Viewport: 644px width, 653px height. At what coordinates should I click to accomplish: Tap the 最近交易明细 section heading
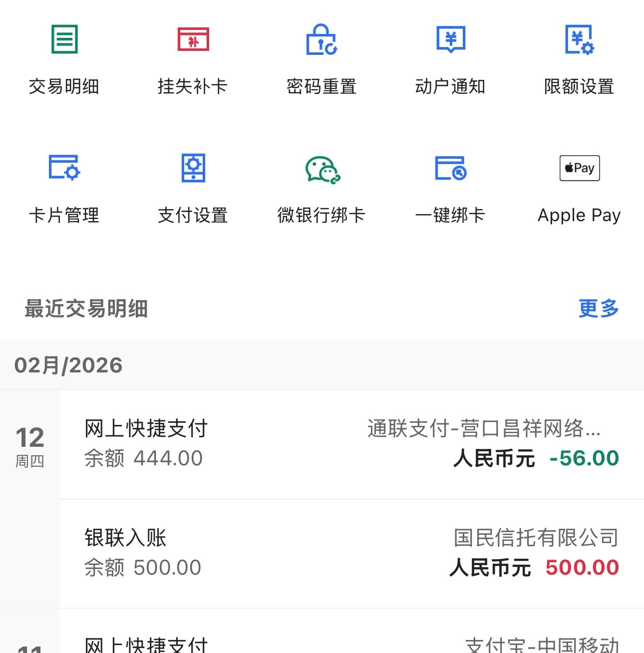[x=86, y=309]
